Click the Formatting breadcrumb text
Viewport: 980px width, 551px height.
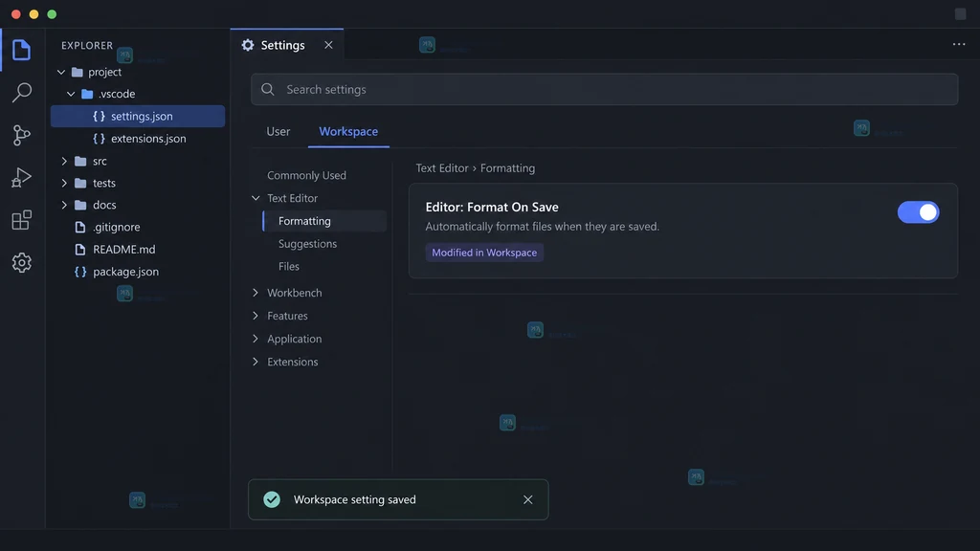507,168
